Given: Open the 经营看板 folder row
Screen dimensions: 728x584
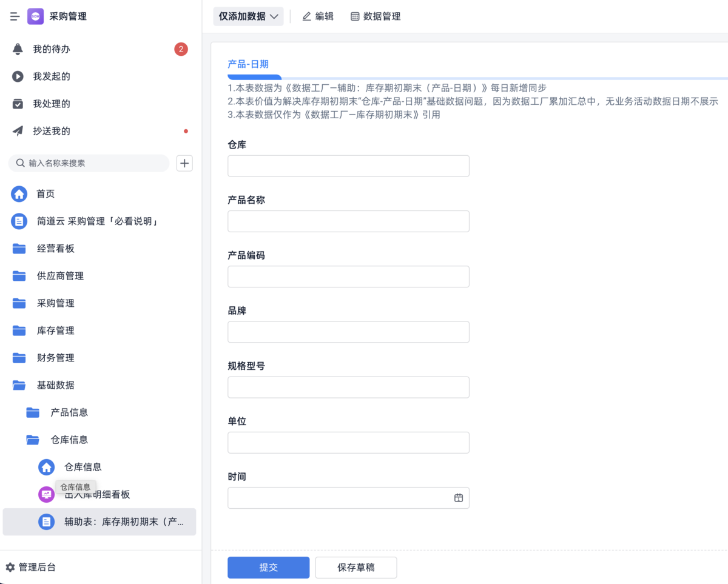Looking at the screenshot, I should click(x=99, y=249).
